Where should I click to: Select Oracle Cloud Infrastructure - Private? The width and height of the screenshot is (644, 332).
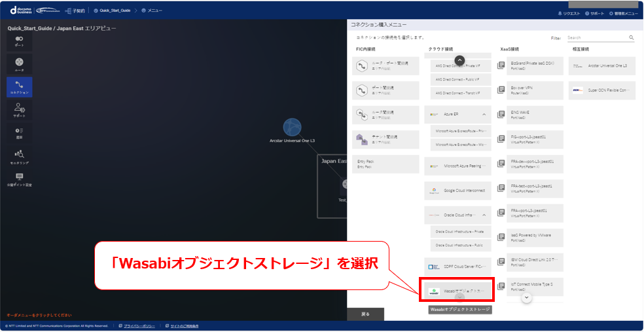tap(461, 232)
